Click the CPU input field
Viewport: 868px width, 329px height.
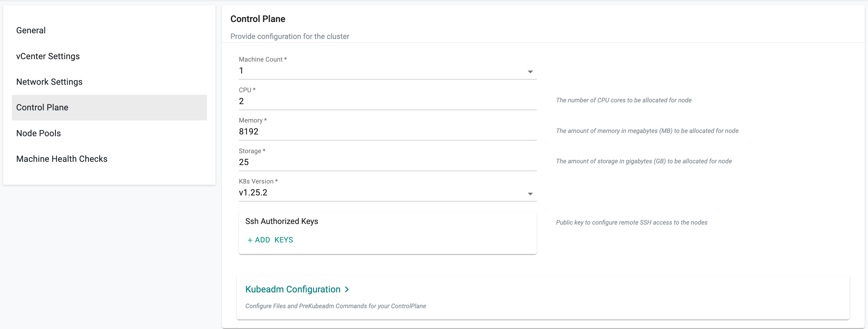pos(386,101)
